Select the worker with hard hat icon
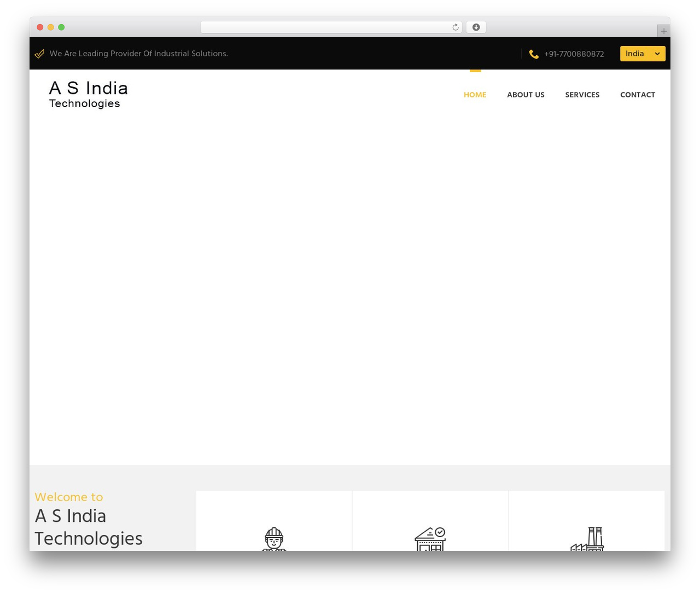 coord(274,539)
